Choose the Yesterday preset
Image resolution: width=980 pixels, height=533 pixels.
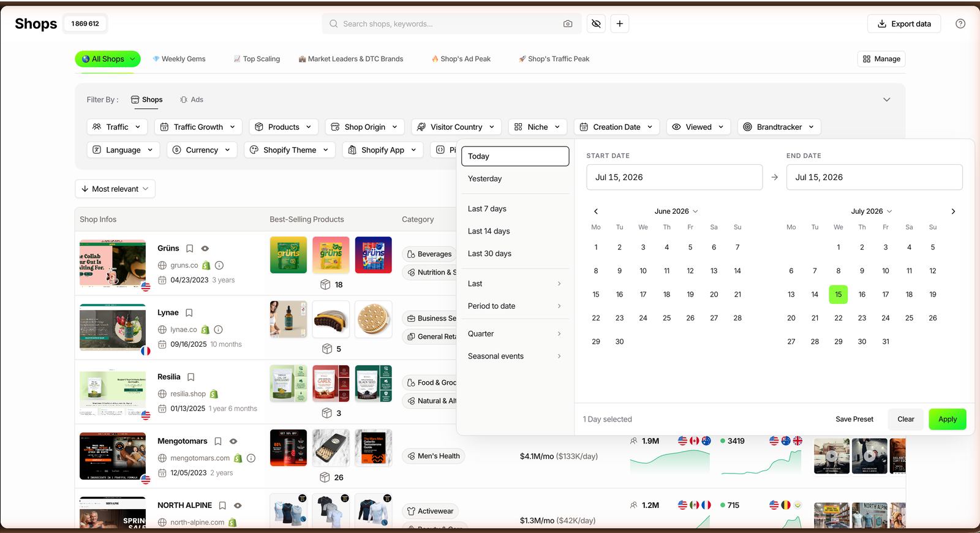point(514,179)
